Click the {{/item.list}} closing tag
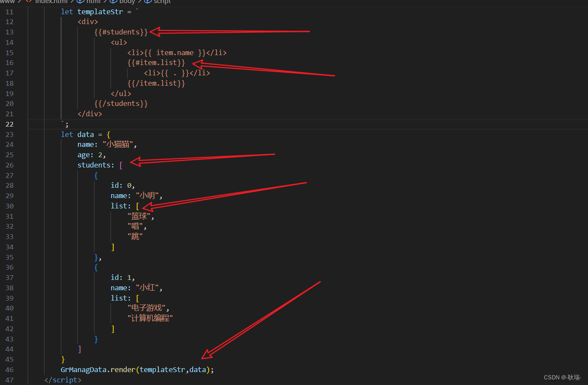 click(156, 83)
